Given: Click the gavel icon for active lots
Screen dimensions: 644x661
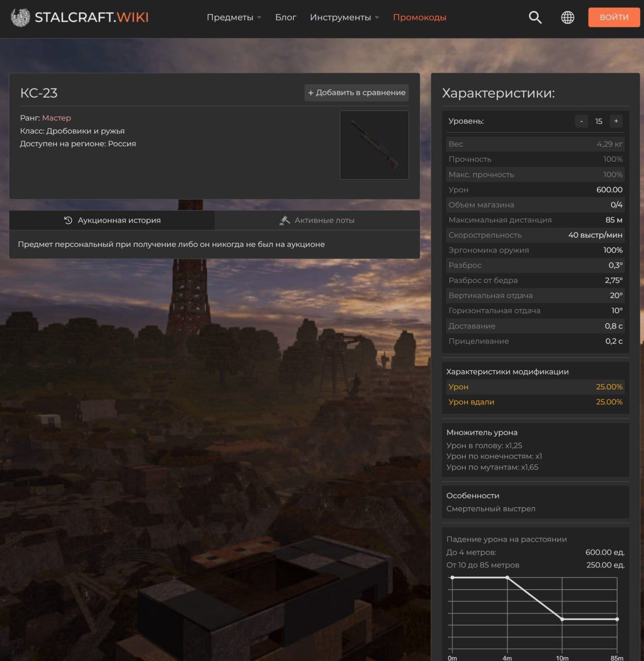Looking at the screenshot, I should tap(285, 221).
